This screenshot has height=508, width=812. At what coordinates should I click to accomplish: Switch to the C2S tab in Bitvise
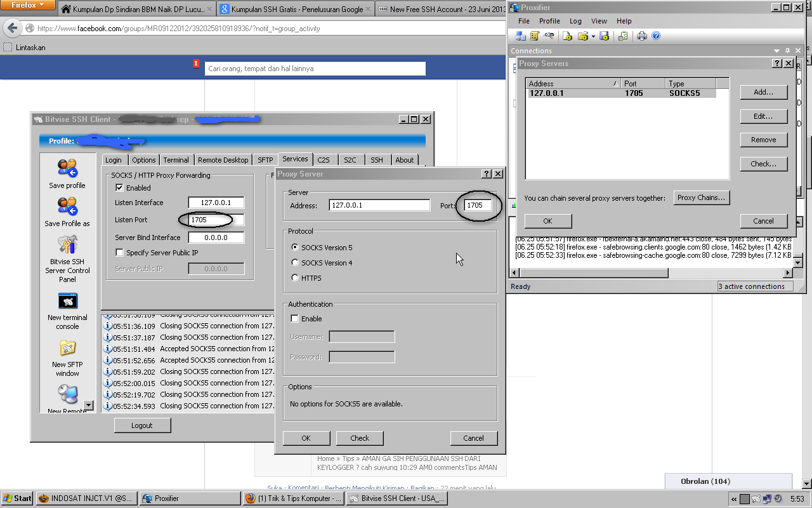(324, 160)
